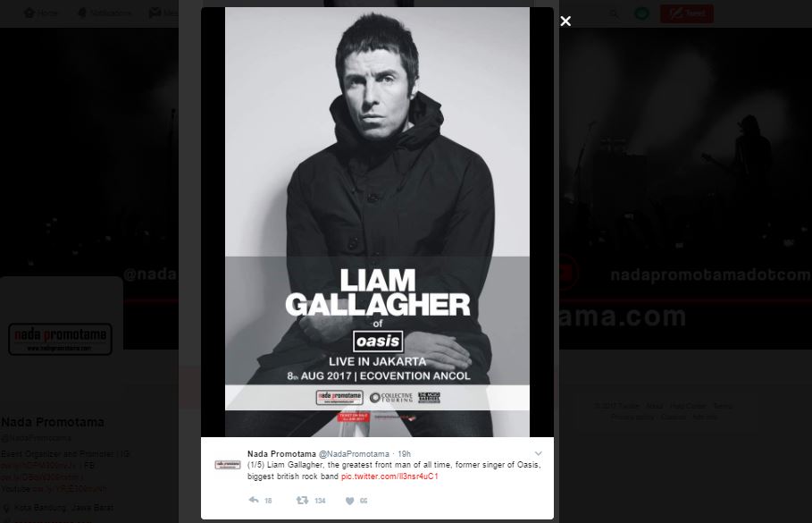Image resolution: width=812 pixels, height=523 pixels.
Task: Open the @NadaPromotama handle in the tweet
Action: point(354,453)
